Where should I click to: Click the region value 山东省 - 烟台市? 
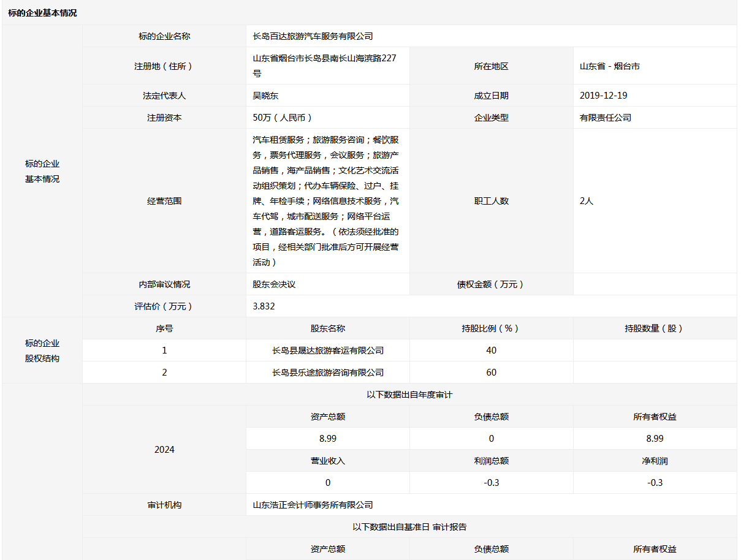(609, 66)
